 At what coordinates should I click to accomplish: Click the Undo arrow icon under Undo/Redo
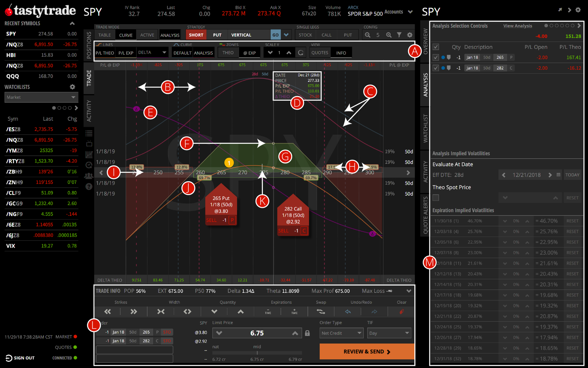[x=348, y=311]
